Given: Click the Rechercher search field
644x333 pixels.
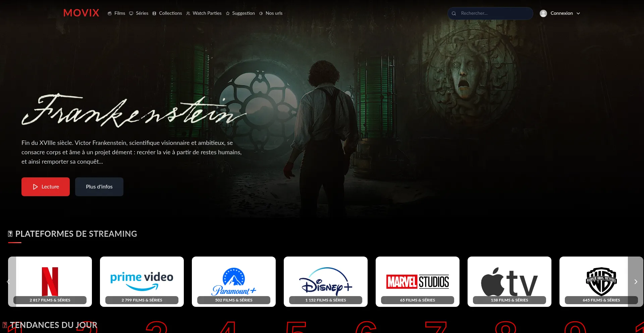Looking at the screenshot, I should point(493,13).
